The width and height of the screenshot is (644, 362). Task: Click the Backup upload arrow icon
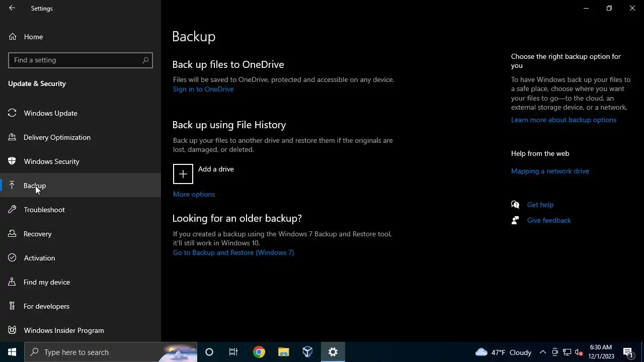[x=13, y=186]
